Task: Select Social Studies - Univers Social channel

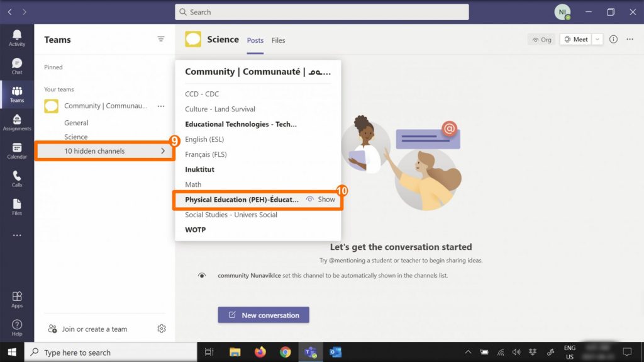Action: click(x=231, y=215)
